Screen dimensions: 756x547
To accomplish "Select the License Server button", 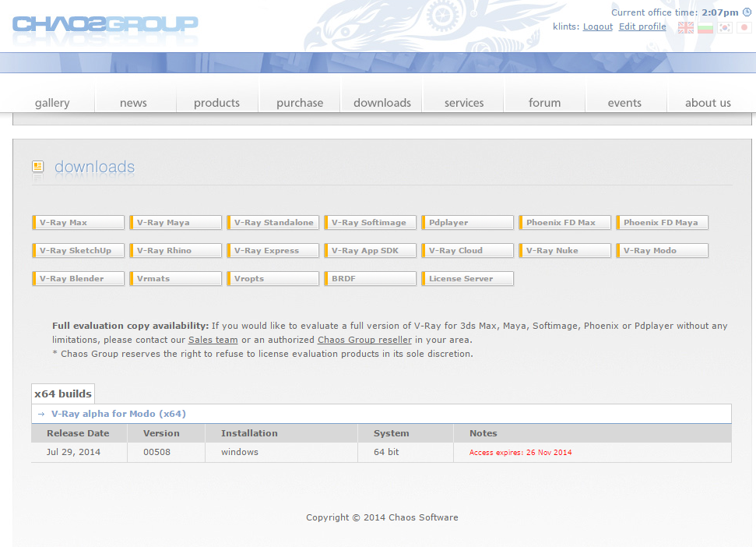I will click(468, 278).
